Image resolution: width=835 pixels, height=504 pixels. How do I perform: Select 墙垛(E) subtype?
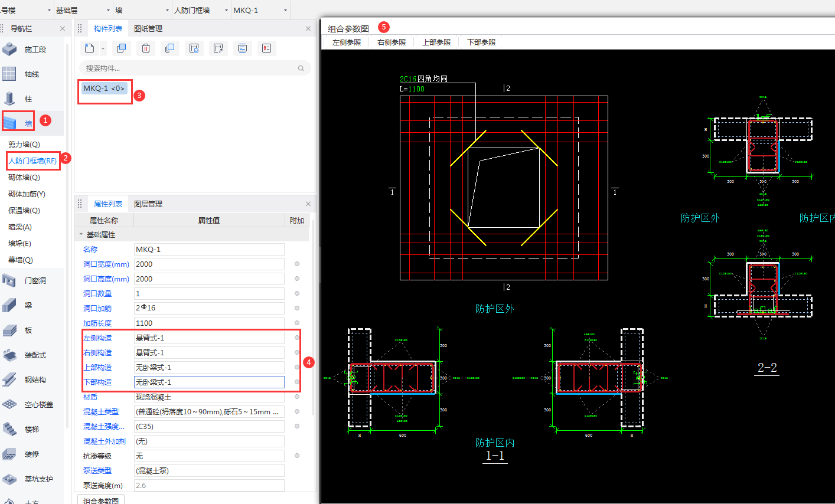click(20, 244)
